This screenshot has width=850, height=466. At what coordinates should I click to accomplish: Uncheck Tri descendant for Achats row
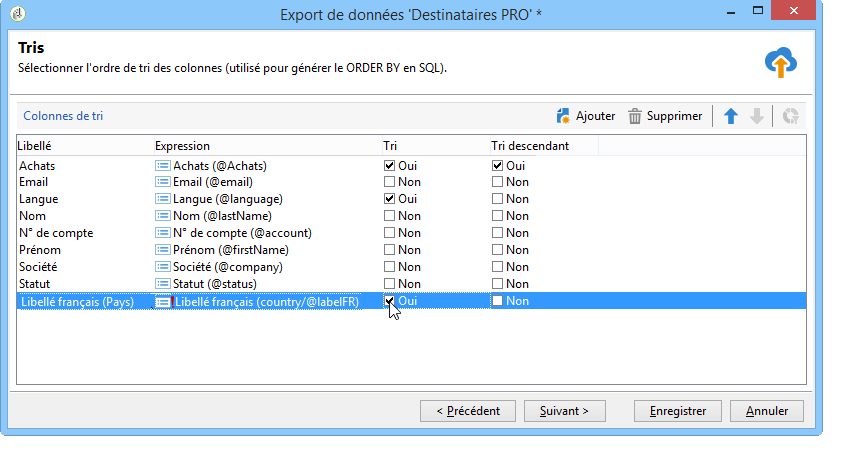tap(497, 165)
